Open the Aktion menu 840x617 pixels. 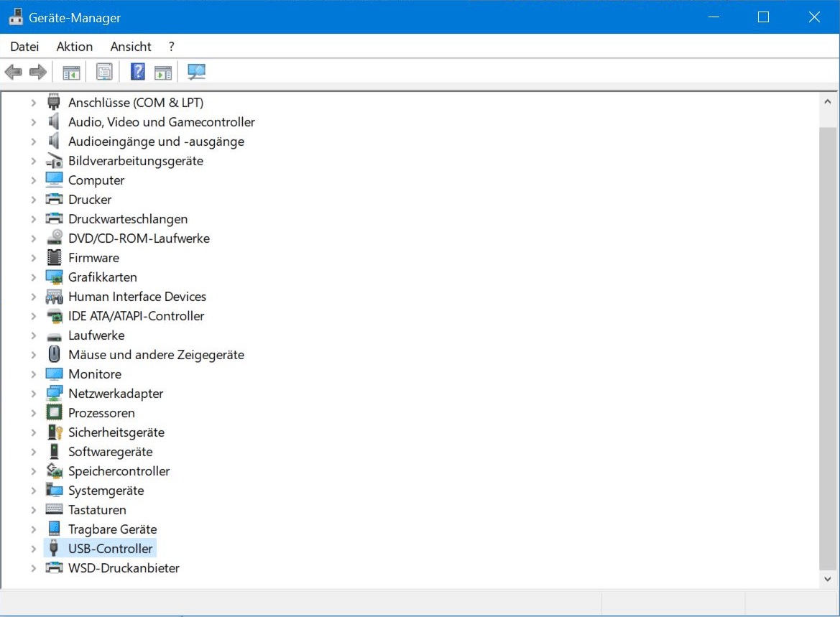point(75,47)
